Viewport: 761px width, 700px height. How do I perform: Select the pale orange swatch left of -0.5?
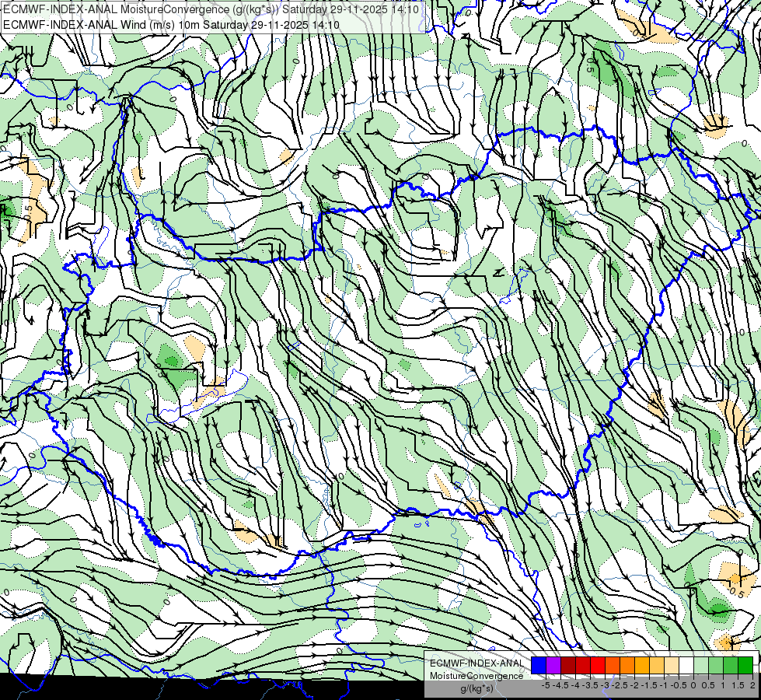(672, 666)
